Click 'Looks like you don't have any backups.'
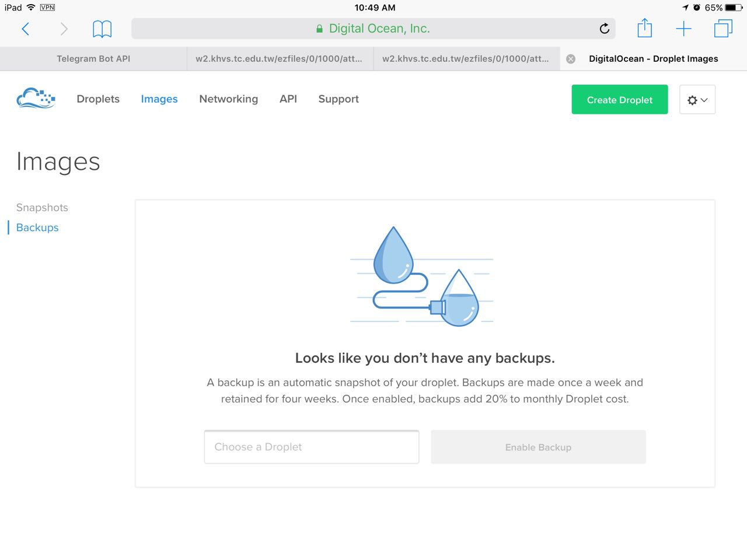Viewport: 747px width, 560px height. (425, 358)
